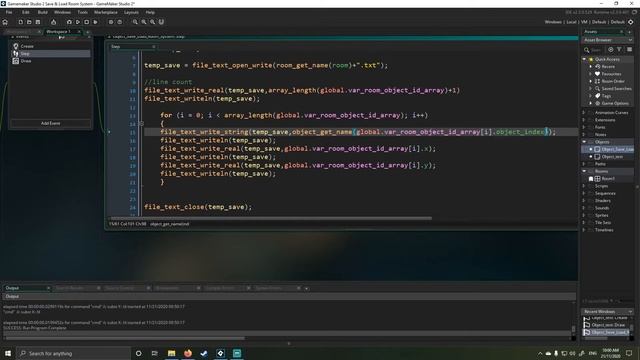This screenshot has width=640, height=360.
Task: Open Game Options toolbar icon
Action: [111, 22]
